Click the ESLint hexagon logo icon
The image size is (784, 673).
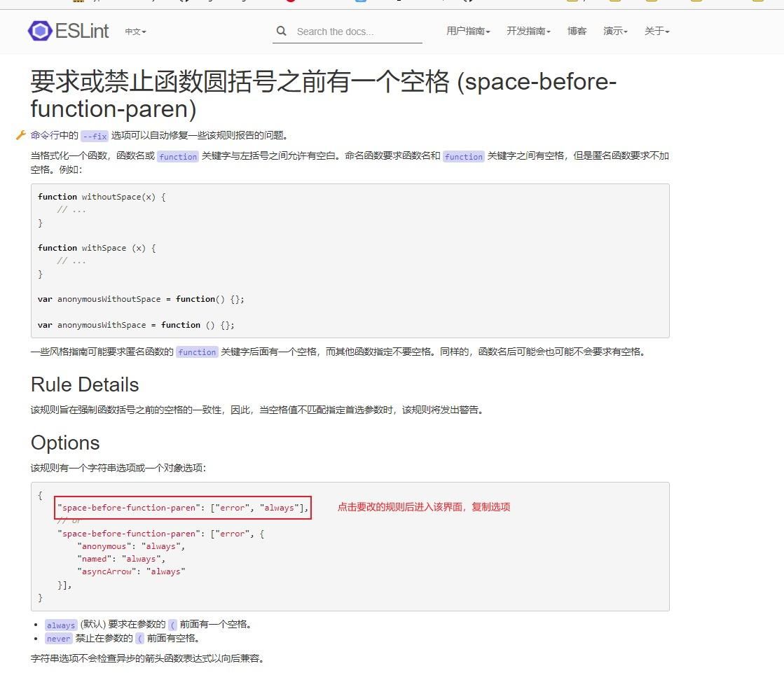point(40,31)
